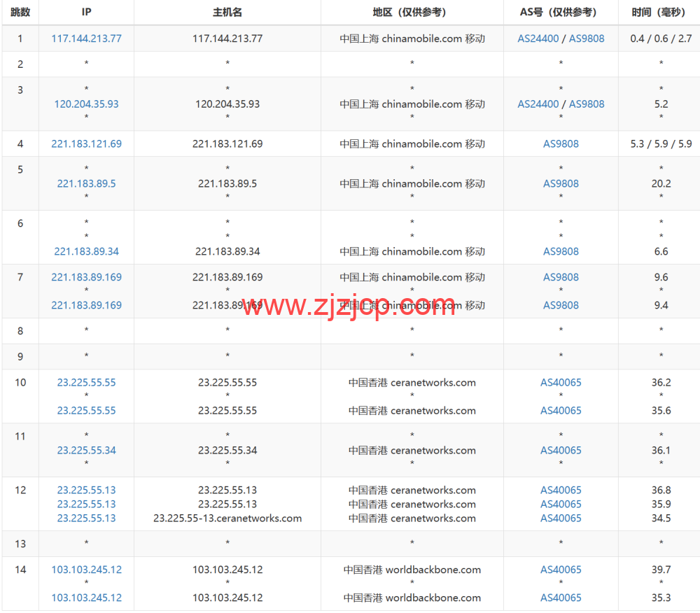Click IP link 117.144.213.77 in hop 1
Screen dimensions: 700x613
pos(86,38)
